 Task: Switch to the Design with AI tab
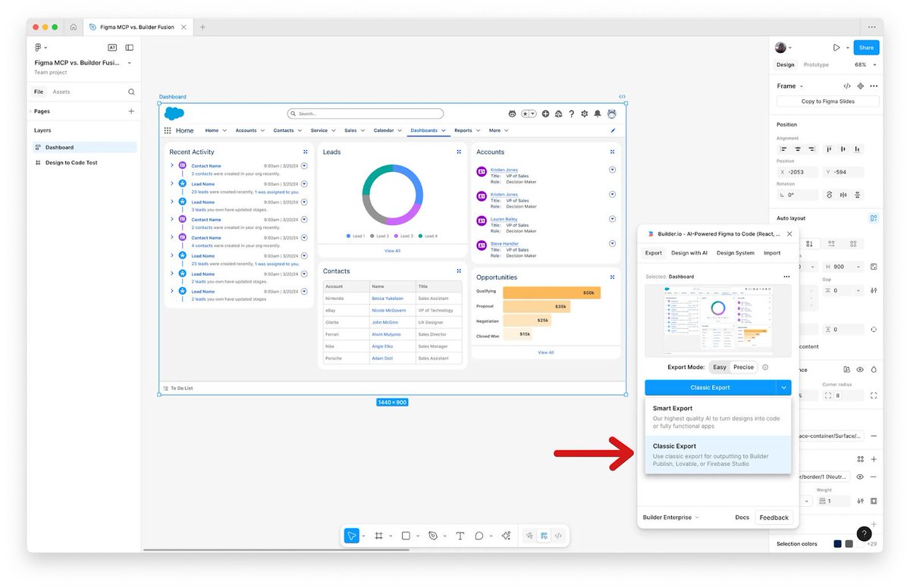pos(689,253)
